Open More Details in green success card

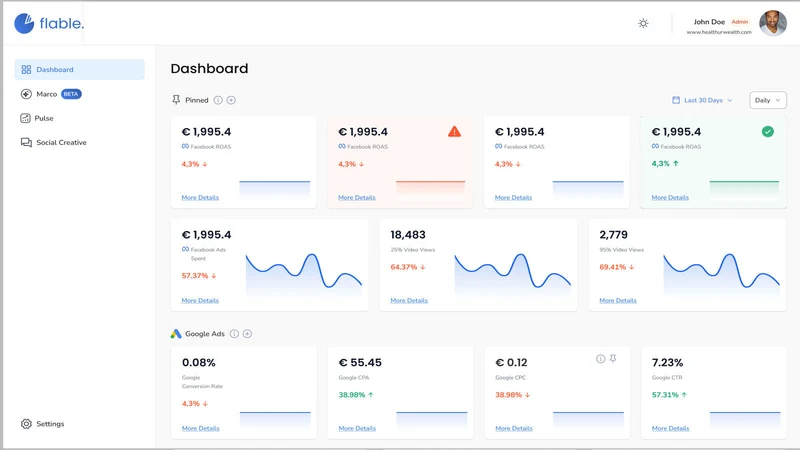(x=670, y=197)
